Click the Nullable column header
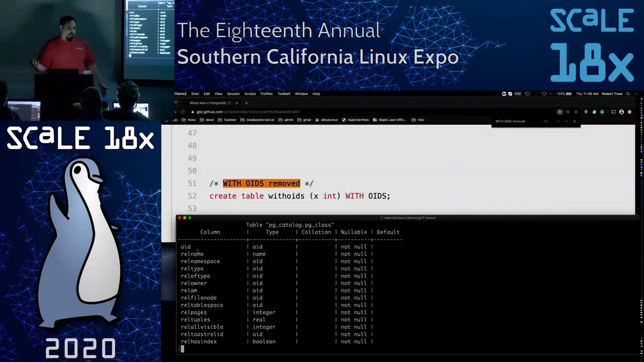This screenshot has height=362, width=644. (x=354, y=232)
